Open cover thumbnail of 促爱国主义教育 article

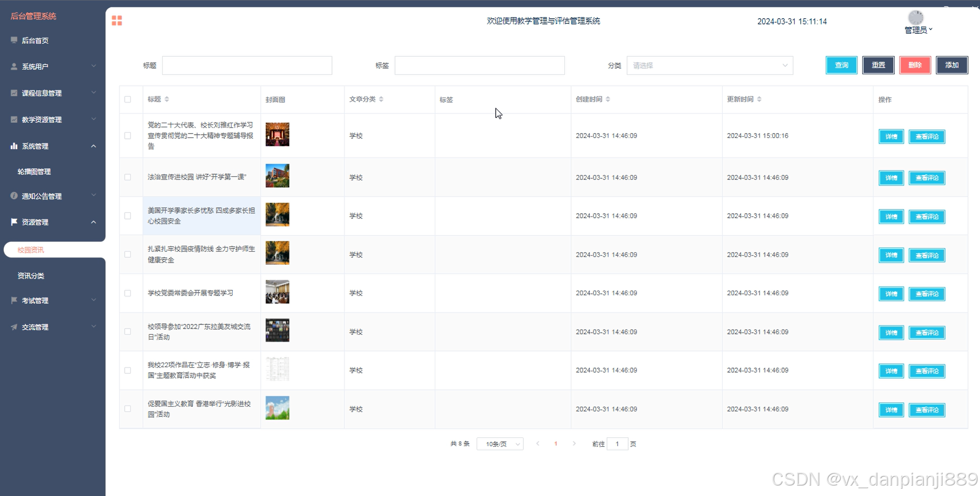click(277, 408)
